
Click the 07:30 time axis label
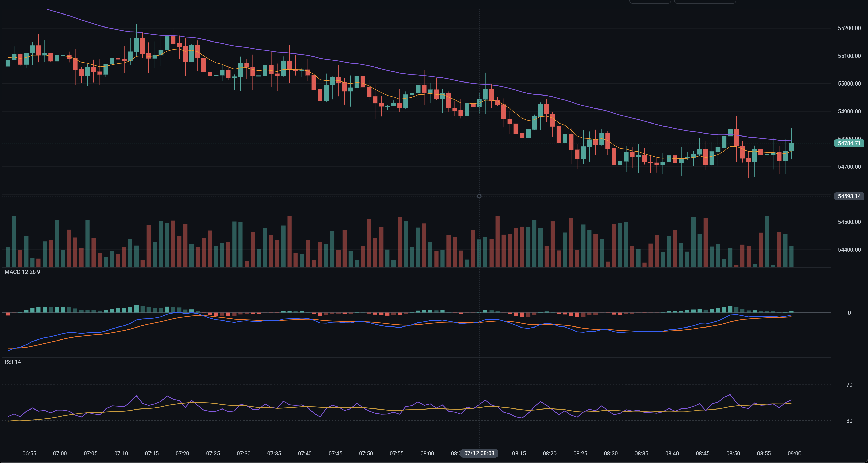pos(244,453)
